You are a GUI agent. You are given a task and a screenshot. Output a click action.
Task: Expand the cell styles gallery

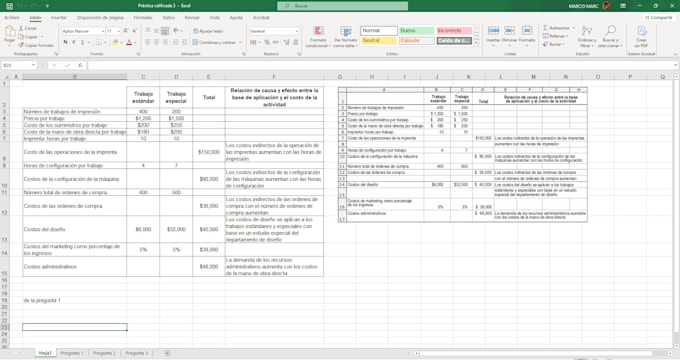coord(476,43)
